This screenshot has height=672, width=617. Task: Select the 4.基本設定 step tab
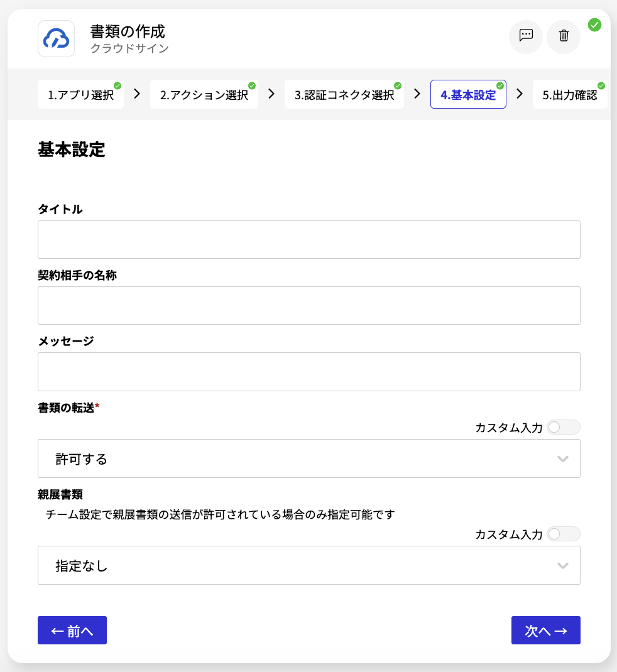tap(468, 94)
